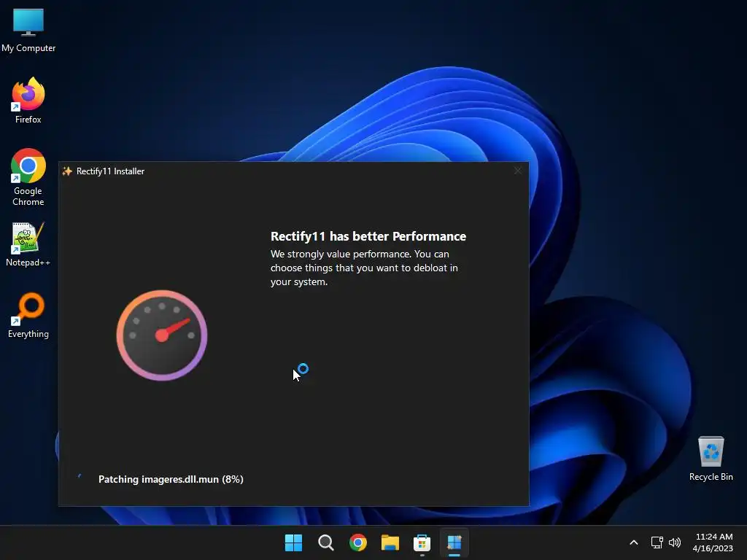The height and width of the screenshot is (560, 747).
Task: Click the 'Rectify11 has better Performance' heading
Action: point(368,236)
